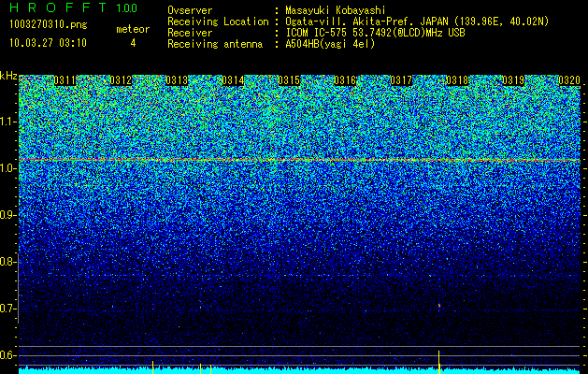Click receiver text ICOM IC-575 53.7492 MHz
588x374 pixels.
pyautogui.click(x=375, y=33)
